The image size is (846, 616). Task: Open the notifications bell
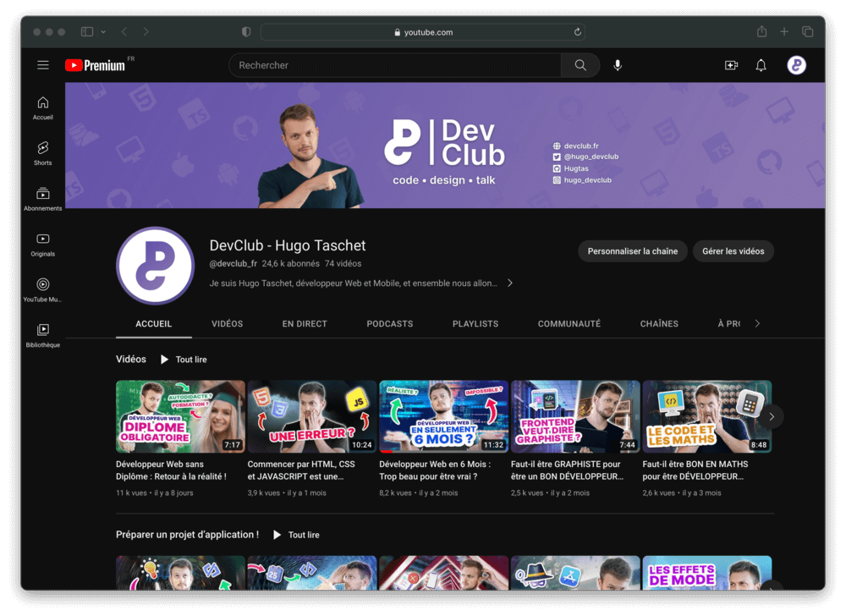761,65
